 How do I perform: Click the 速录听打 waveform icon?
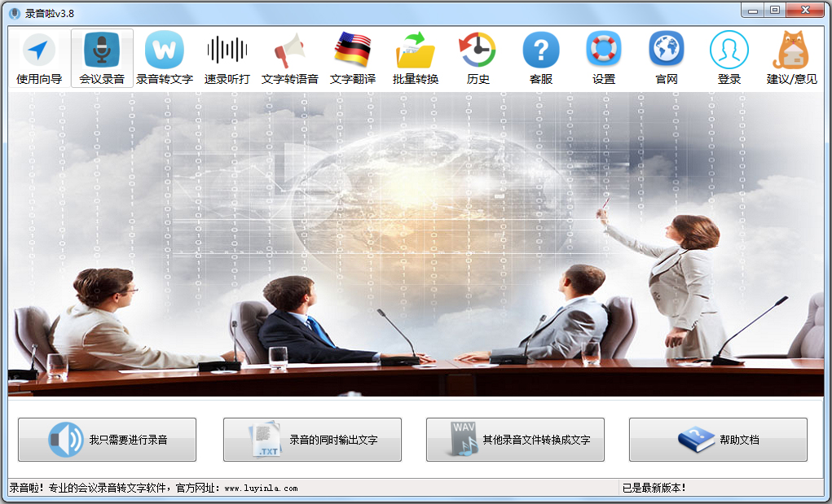click(x=227, y=50)
